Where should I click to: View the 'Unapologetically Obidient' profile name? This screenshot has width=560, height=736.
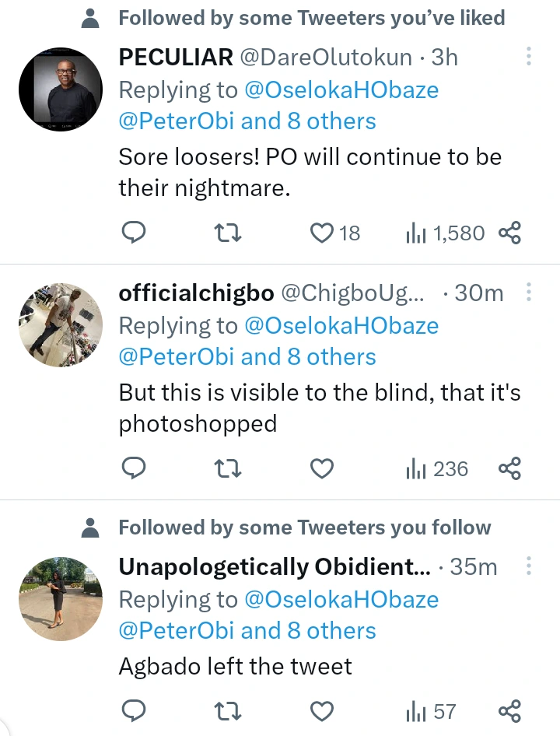(x=274, y=567)
